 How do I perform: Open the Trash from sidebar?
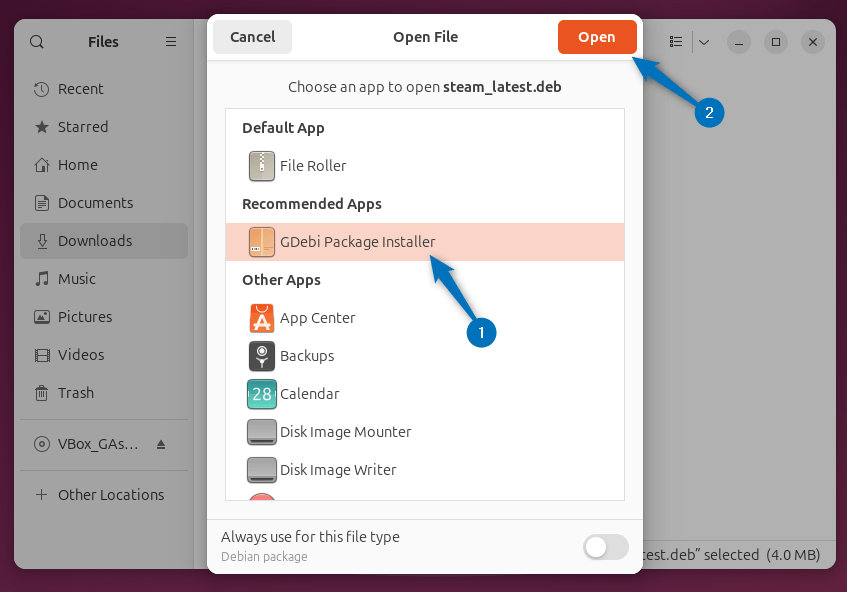pyautogui.click(x=76, y=393)
